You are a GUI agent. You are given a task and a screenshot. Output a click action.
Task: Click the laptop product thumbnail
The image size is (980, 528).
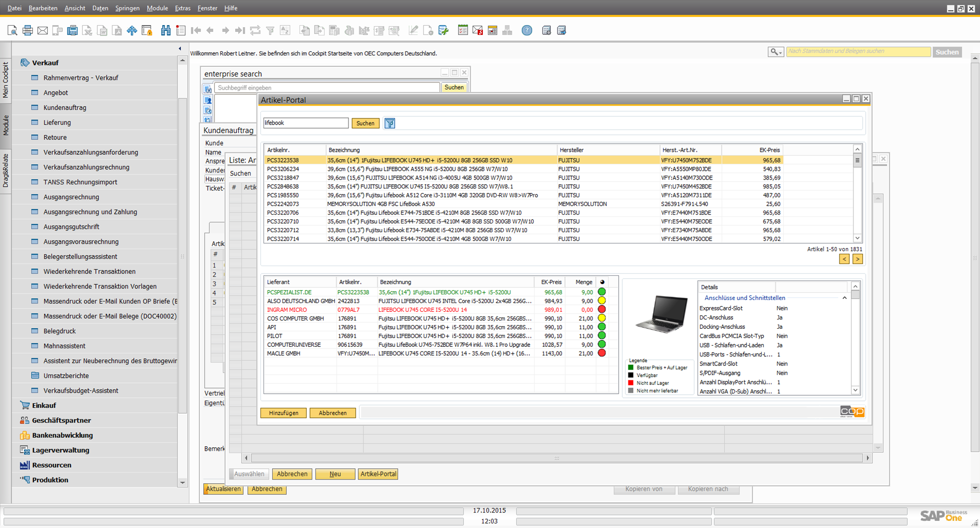(x=661, y=315)
